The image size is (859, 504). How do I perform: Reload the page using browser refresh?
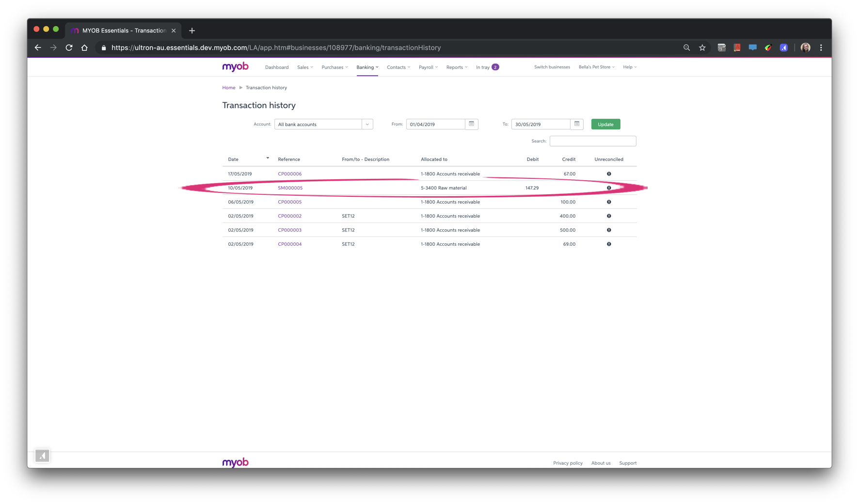tap(69, 47)
